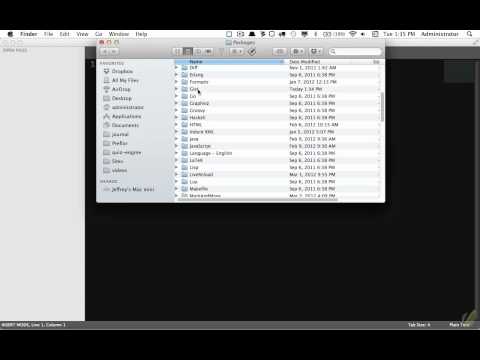Open the Edit menu
Screen dimensions: 480x360
(65, 34)
